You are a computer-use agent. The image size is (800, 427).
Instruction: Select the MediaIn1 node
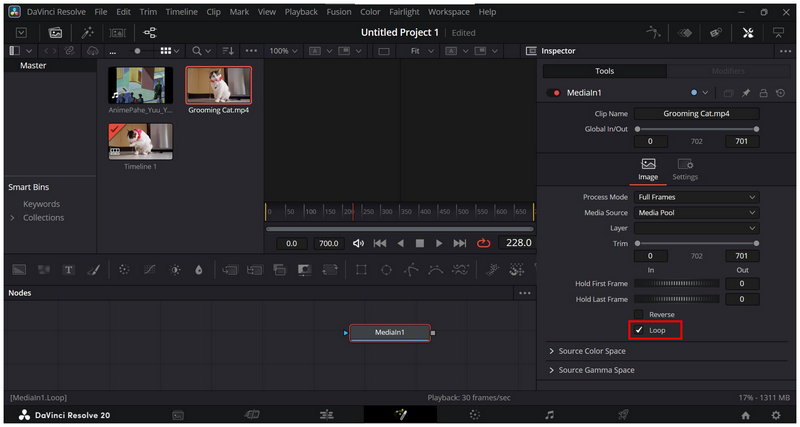[x=390, y=333]
